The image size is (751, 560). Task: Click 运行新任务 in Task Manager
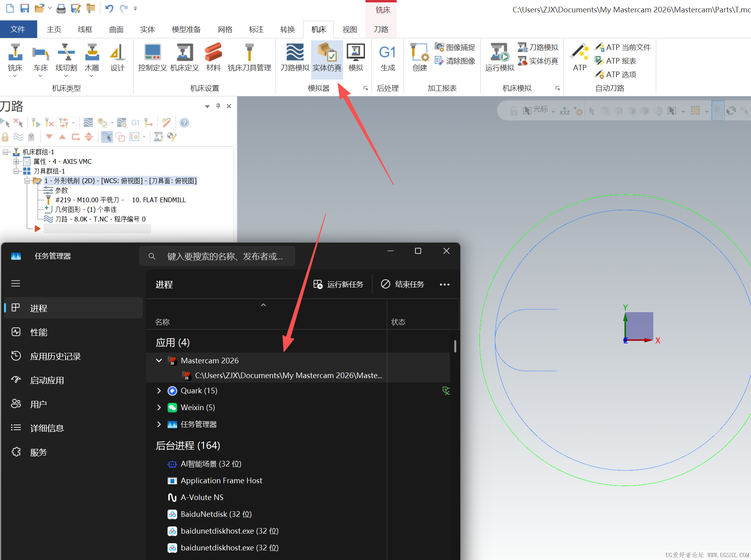click(x=338, y=284)
